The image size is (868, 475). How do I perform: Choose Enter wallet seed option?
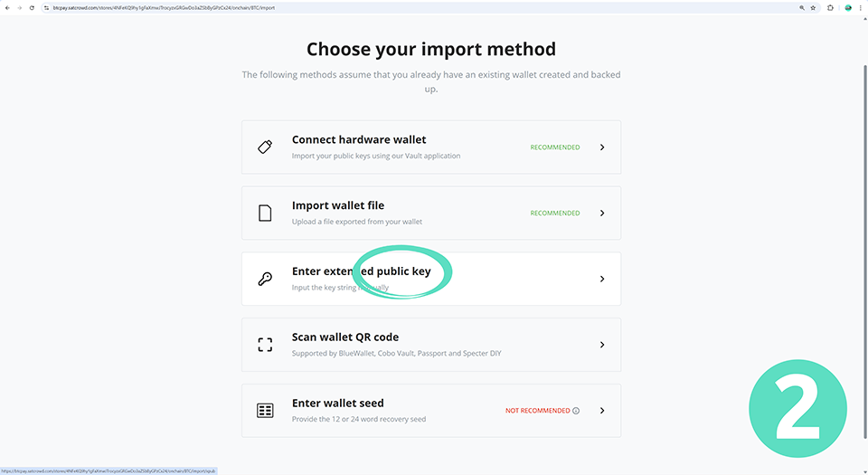[x=337, y=404]
